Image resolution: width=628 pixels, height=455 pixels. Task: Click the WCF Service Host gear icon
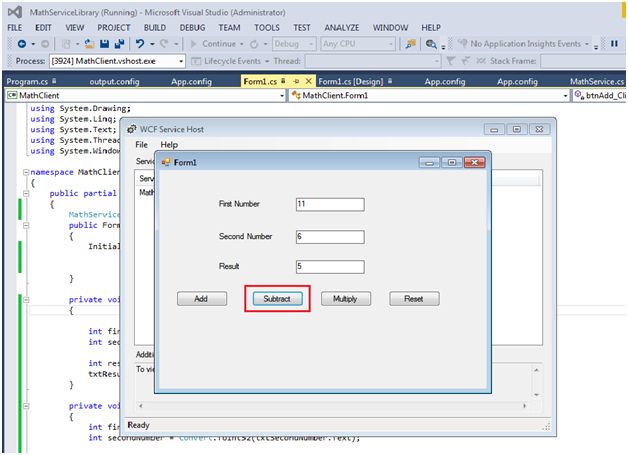[x=131, y=129]
